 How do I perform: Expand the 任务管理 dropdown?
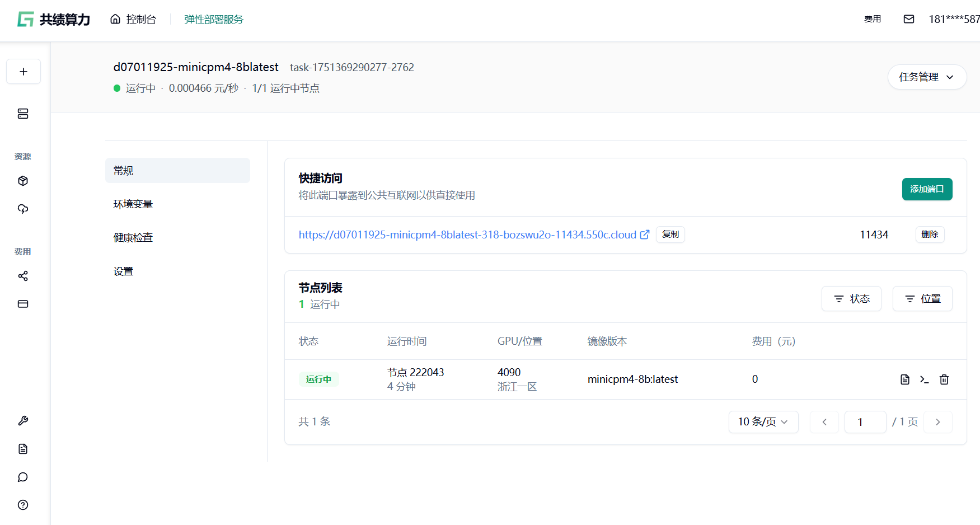pyautogui.click(x=926, y=77)
